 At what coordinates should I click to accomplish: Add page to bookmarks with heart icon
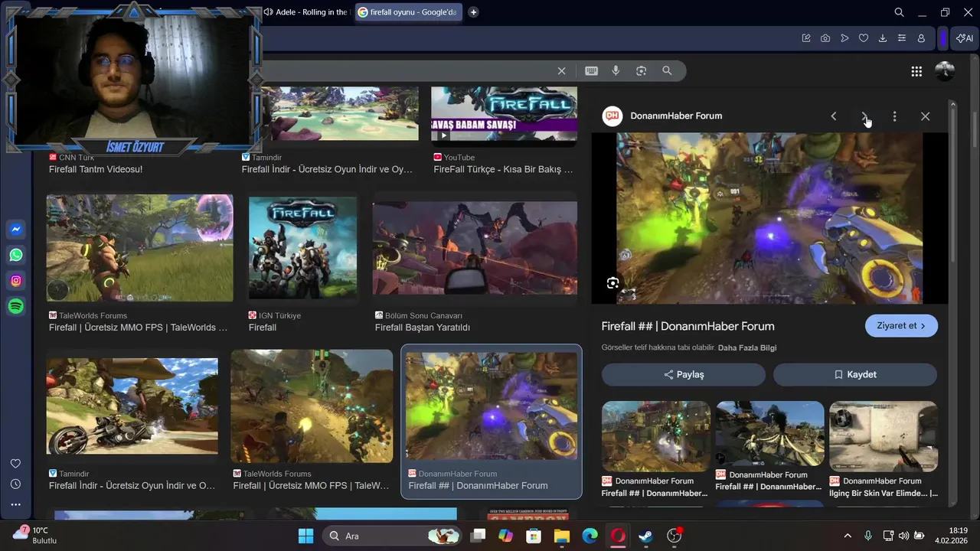click(864, 38)
